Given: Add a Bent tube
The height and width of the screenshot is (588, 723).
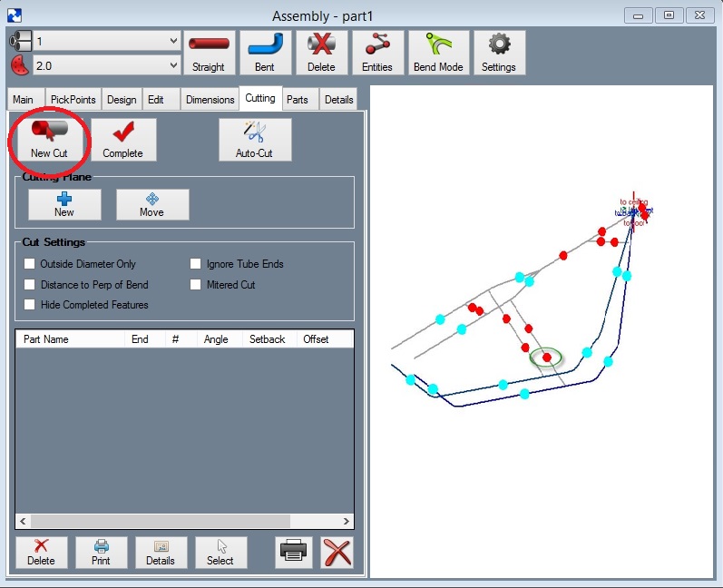Looking at the screenshot, I should [264, 53].
